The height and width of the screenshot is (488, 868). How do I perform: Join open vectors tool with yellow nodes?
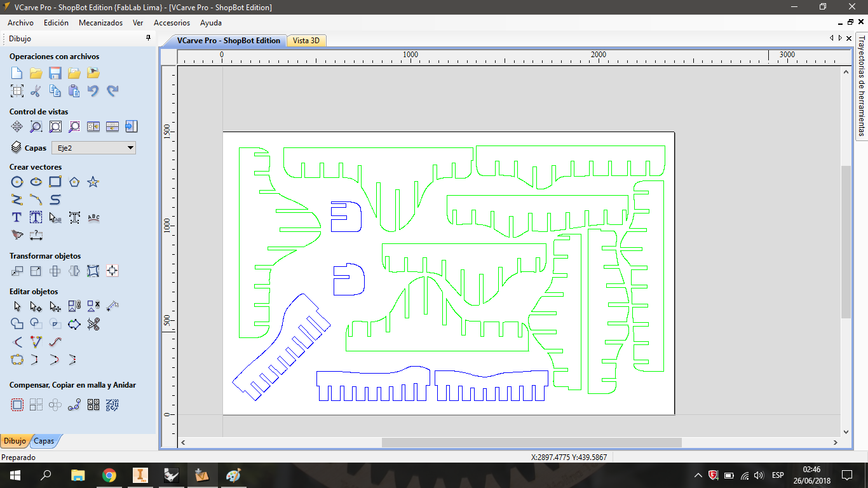pos(17,360)
